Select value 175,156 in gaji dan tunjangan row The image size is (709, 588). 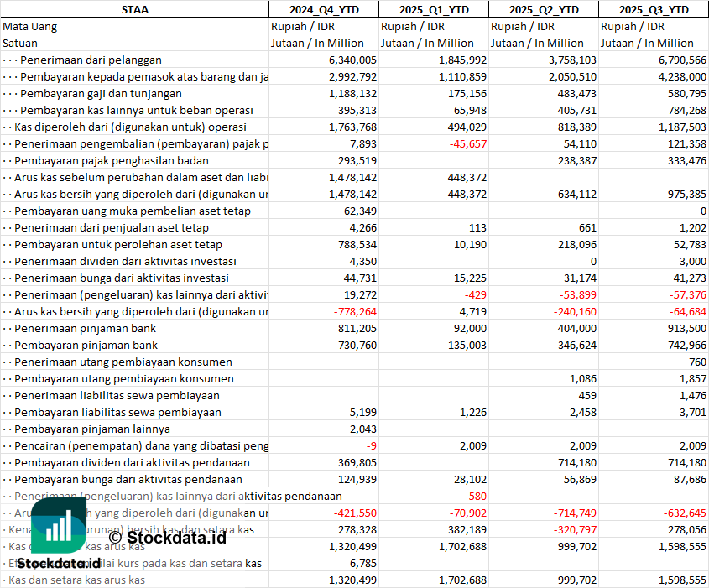click(x=467, y=94)
